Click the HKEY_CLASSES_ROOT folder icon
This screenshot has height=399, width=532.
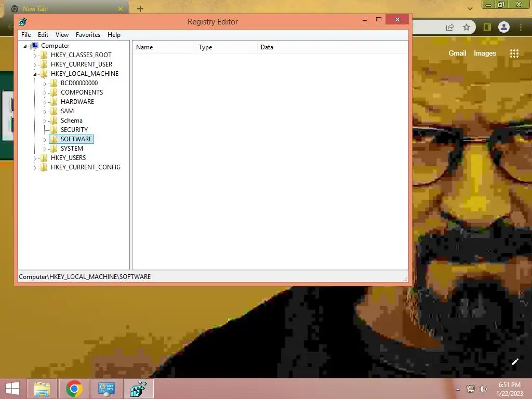[44, 55]
